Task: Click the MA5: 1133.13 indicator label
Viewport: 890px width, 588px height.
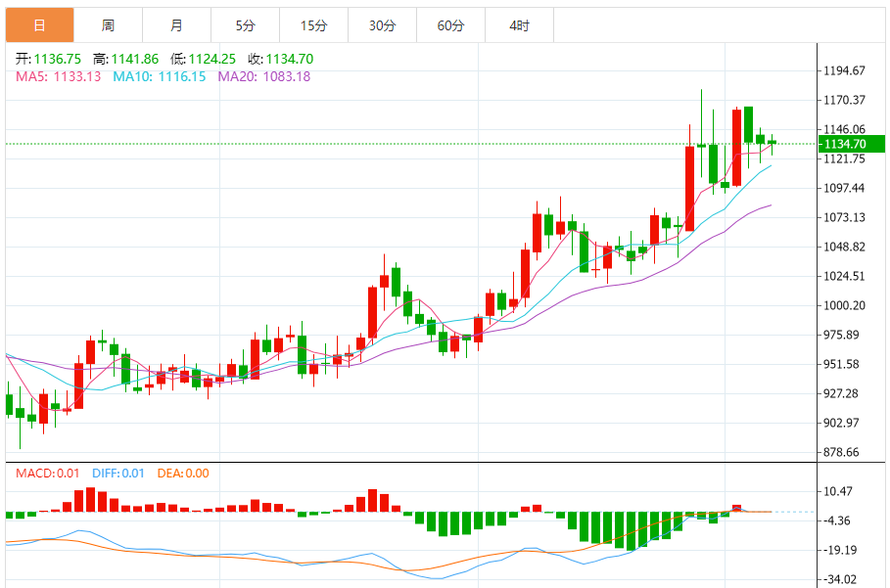Action: coord(59,76)
